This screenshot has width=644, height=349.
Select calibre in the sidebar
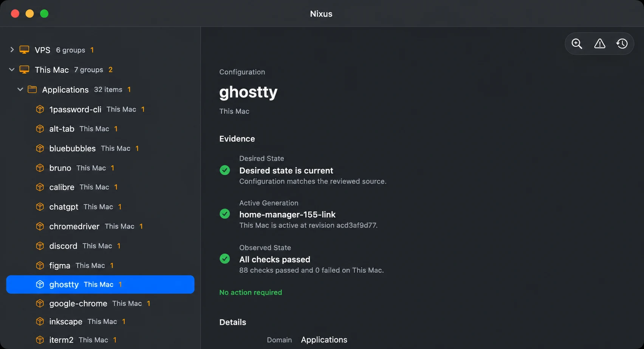tap(100, 187)
